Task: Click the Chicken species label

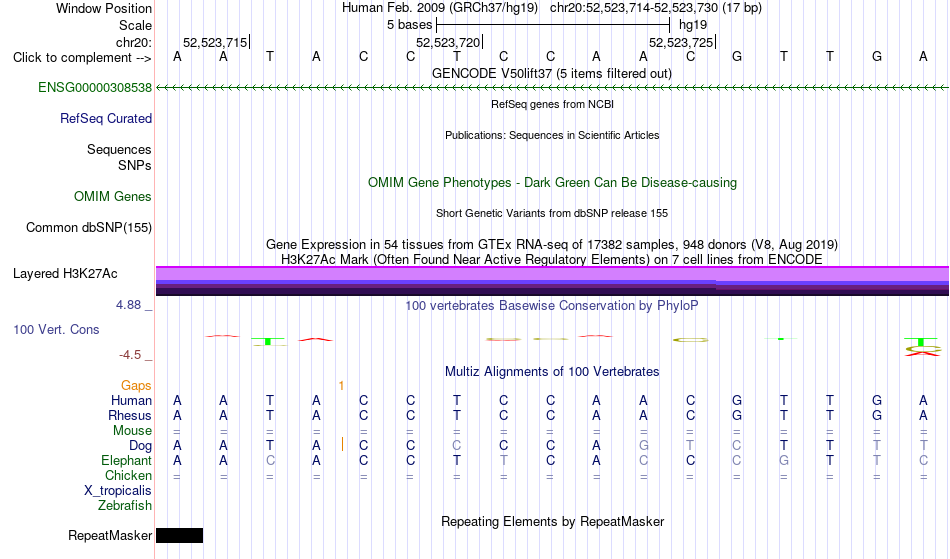Action: [x=128, y=475]
